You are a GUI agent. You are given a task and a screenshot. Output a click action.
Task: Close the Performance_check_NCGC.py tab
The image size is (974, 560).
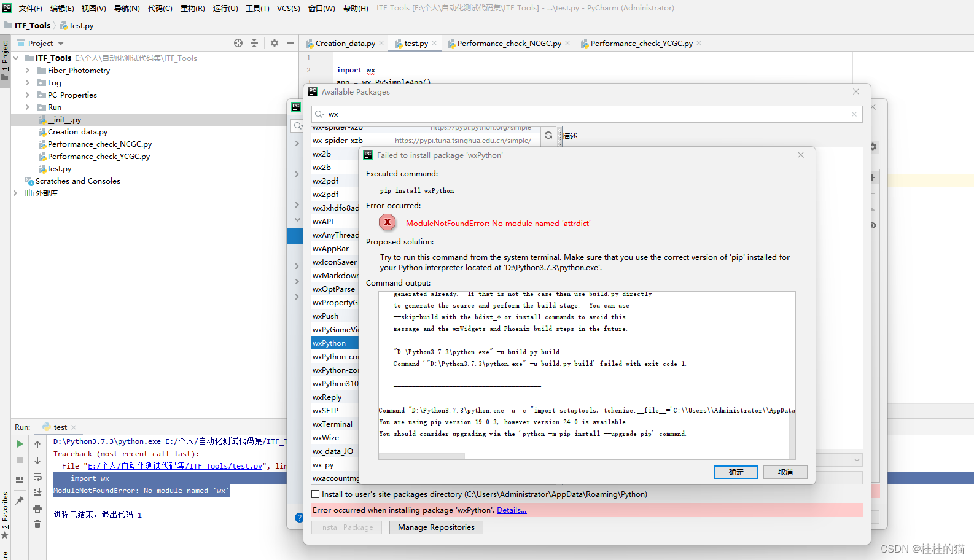click(567, 43)
